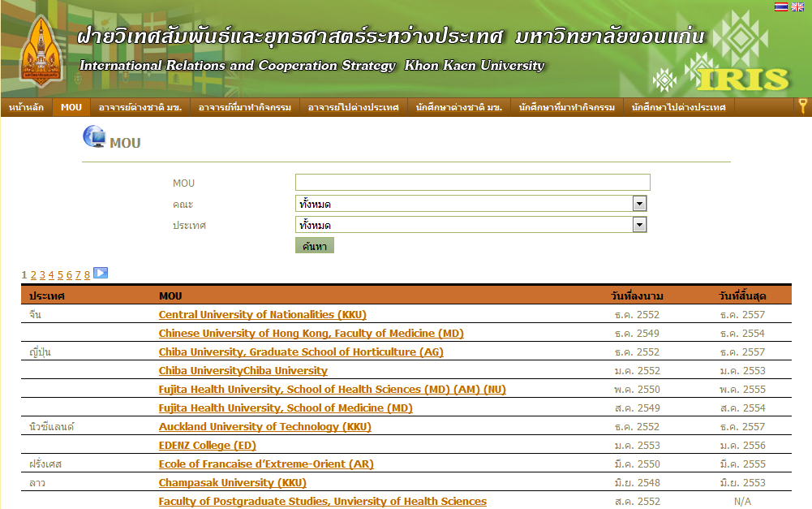Open อาจารย์ไปต่างประเทศ menu
The image size is (812, 509).
coord(354,107)
